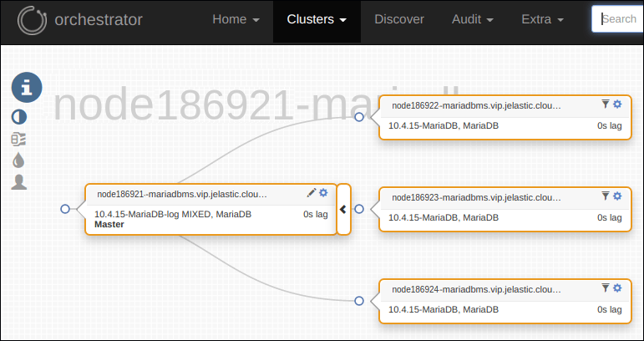
Task: Collapse replicas with master's left chevron
Action: 343,209
